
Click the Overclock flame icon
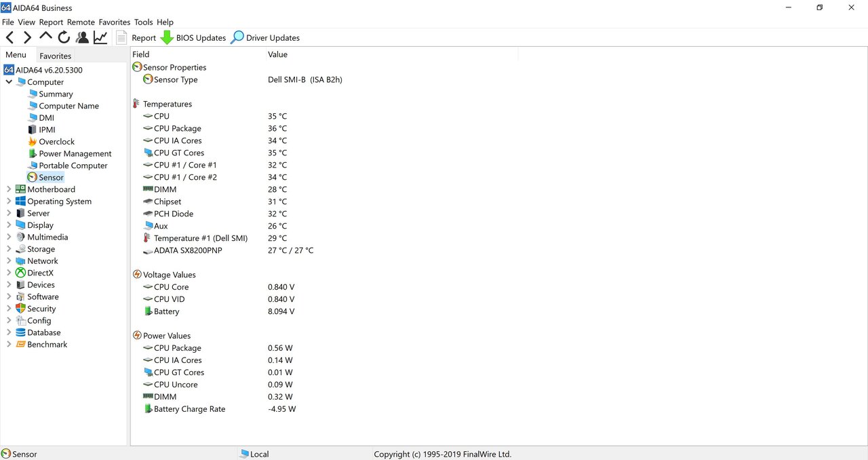coord(33,142)
